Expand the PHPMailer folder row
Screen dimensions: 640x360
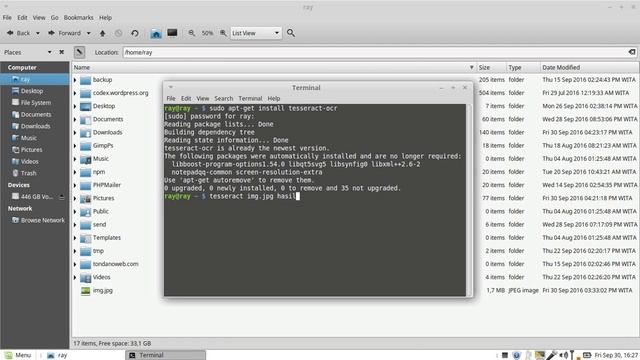[x=75, y=185]
